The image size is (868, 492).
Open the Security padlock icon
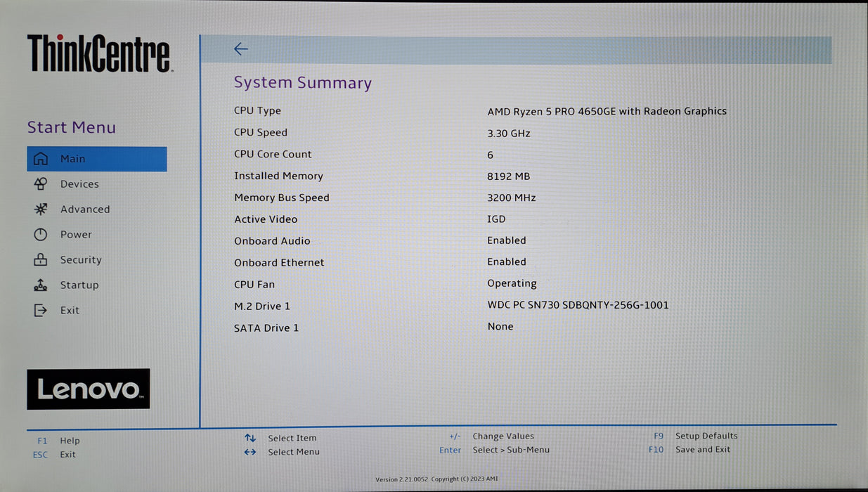(x=41, y=259)
